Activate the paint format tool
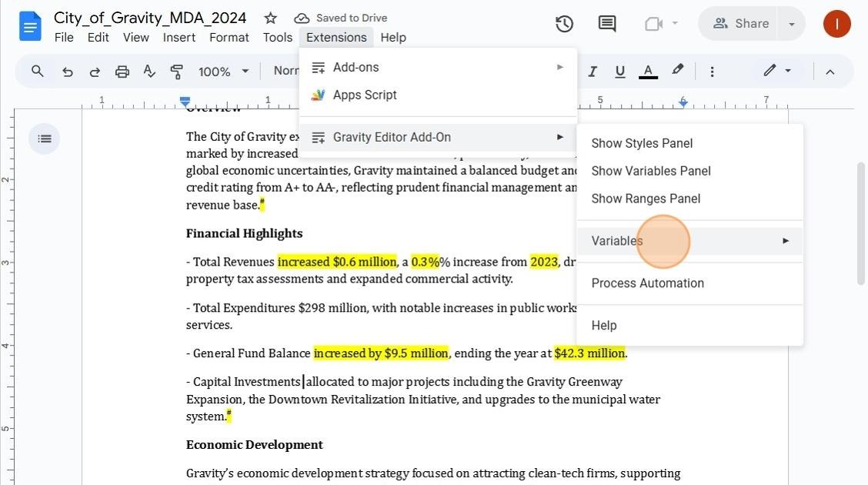This screenshot has width=868, height=485. pyautogui.click(x=176, y=72)
